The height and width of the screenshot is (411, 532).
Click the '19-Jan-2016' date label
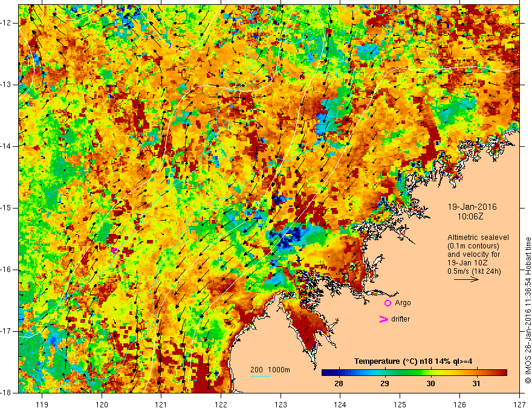coord(472,207)
